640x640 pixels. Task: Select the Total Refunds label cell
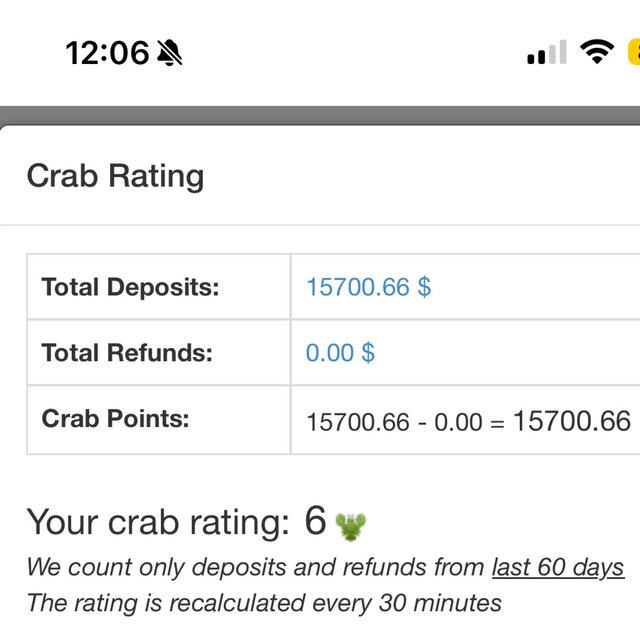pos(127,352)
